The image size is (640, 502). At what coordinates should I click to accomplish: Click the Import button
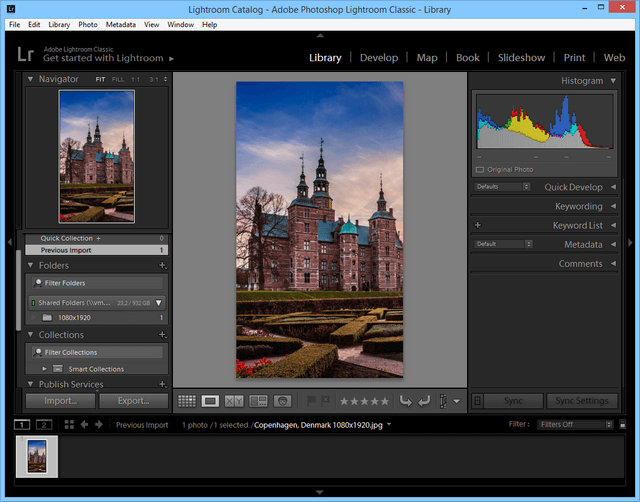coord(60,401)
